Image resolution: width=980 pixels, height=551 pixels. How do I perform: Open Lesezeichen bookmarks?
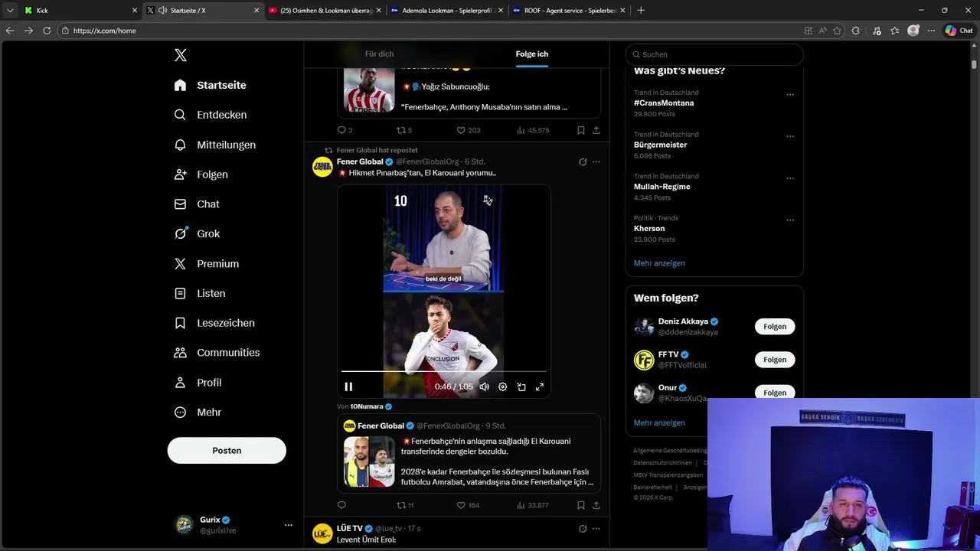[214, 323]
